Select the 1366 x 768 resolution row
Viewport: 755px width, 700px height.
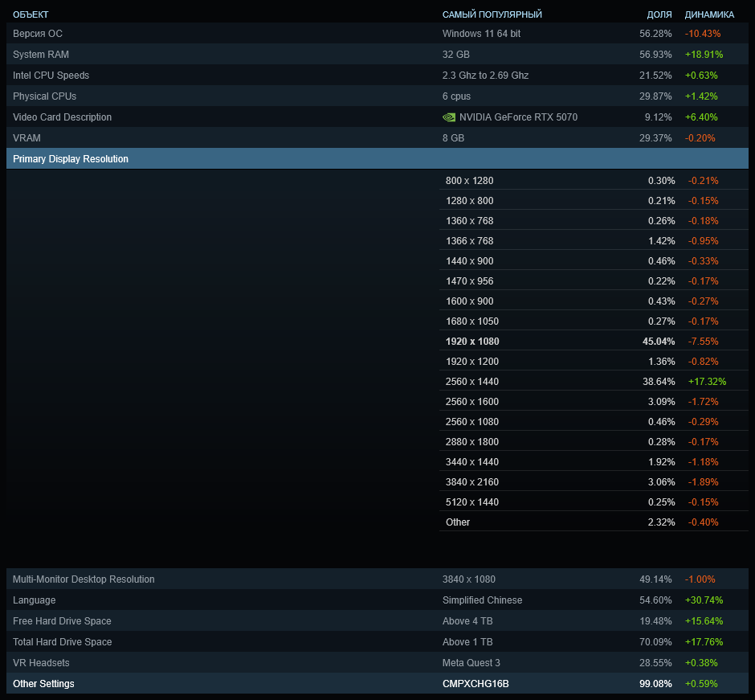coord(594,240)
